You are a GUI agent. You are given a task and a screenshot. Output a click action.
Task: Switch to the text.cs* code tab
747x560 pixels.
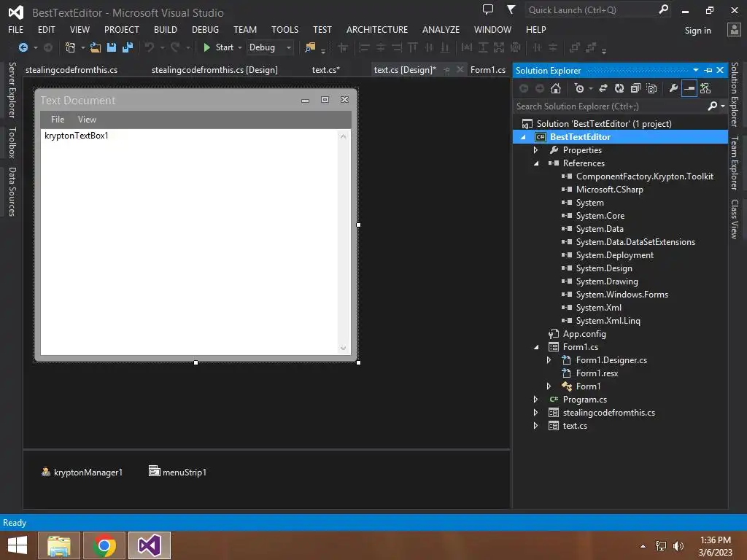click(x=326, y=69)
